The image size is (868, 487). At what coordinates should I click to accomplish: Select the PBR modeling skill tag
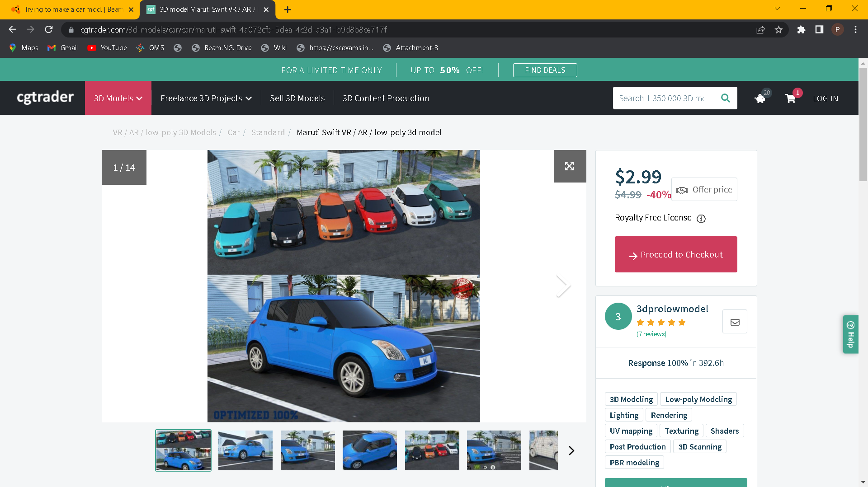coord(634,463)
